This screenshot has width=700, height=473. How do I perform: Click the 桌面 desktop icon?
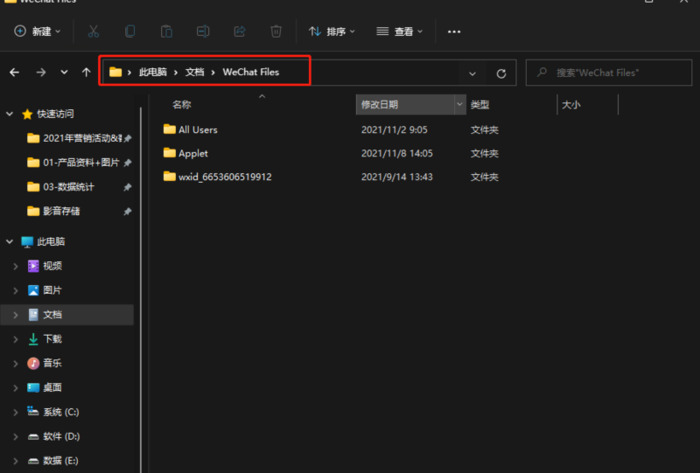click(x=33, y=388)
